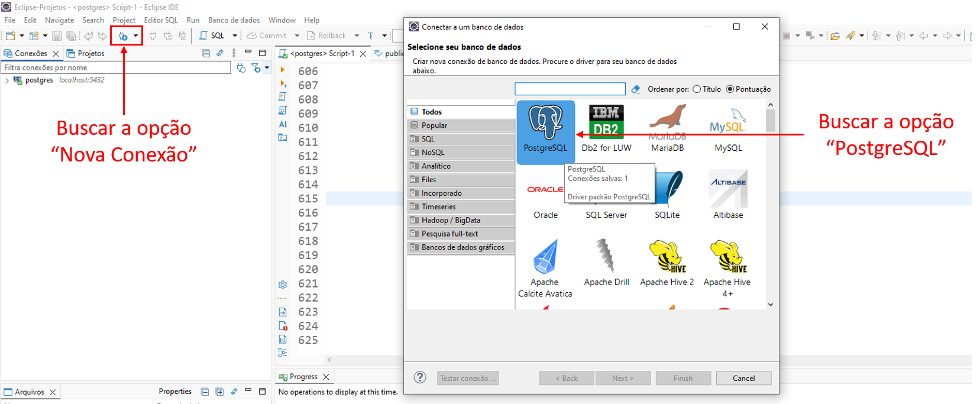The image size is (980, 404).
Task: Click Expand All icon in Arquivos panel
Action: [219, 392]
